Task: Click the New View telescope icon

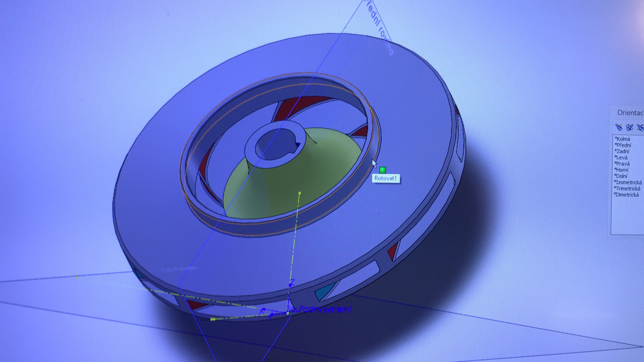Action: tap(619, 127)
